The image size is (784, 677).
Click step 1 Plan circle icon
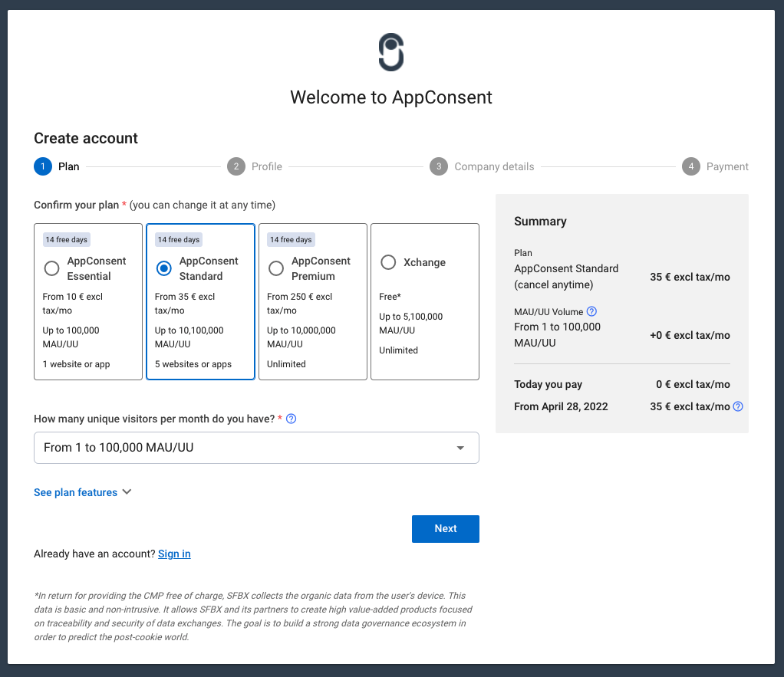point(43,166)
